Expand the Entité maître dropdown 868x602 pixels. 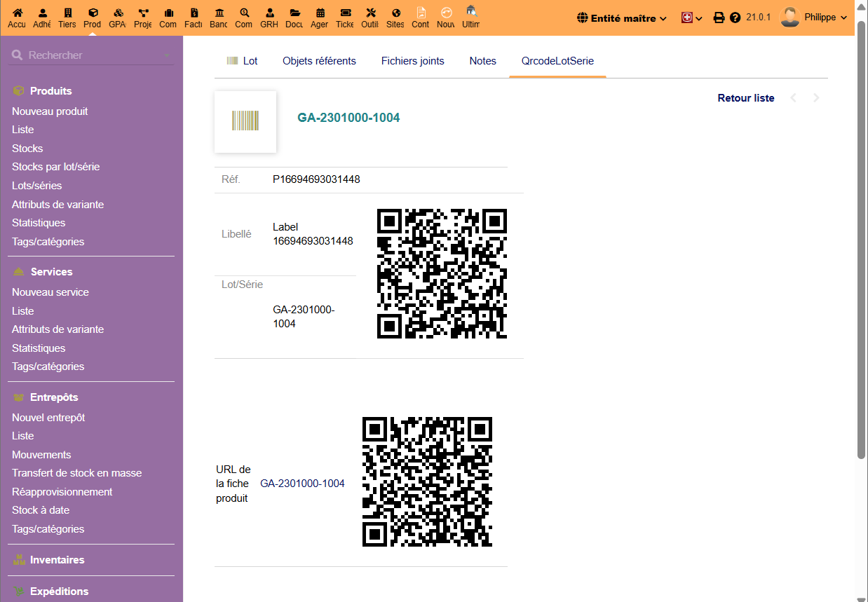[x=621, y=18]
